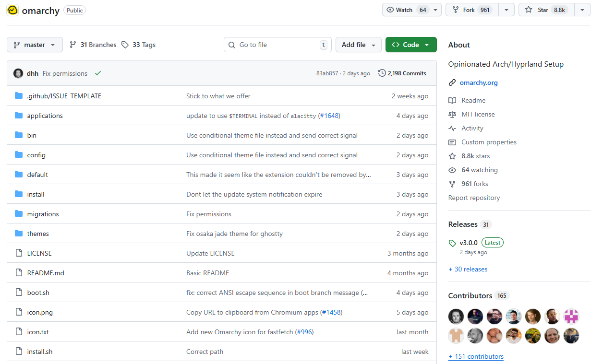
Task: Open the Contributors section heading
Action: pos(470,295)
